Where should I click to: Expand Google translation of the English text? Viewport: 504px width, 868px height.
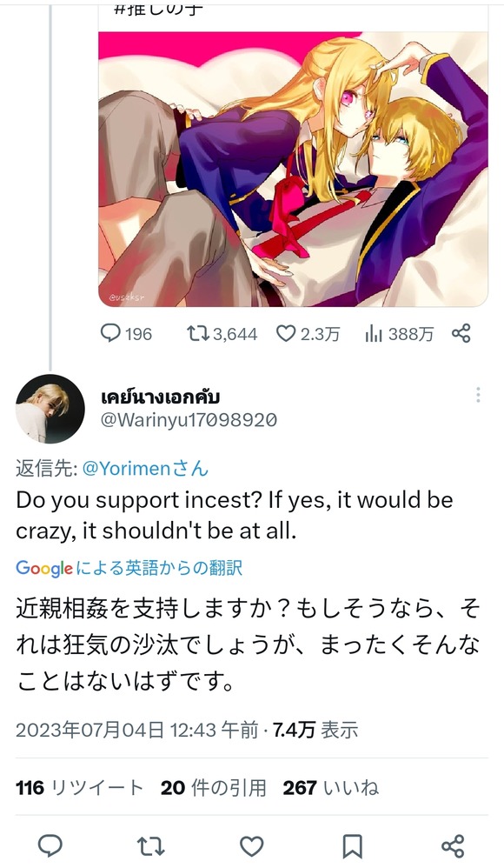(x=131, y=566)
